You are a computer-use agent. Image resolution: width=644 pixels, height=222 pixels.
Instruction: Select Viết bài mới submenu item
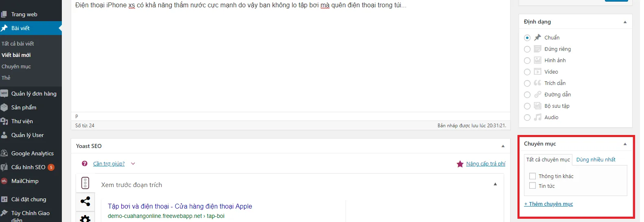point(16,55)
